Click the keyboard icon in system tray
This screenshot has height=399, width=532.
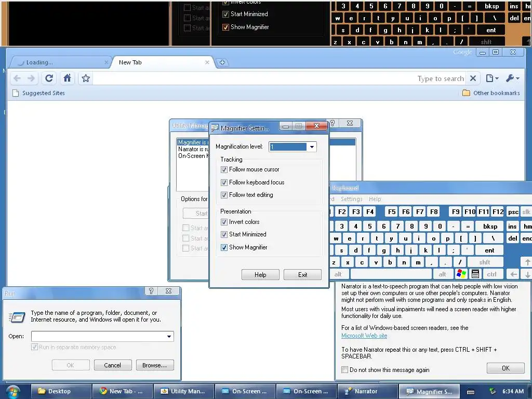coord(471,392)
